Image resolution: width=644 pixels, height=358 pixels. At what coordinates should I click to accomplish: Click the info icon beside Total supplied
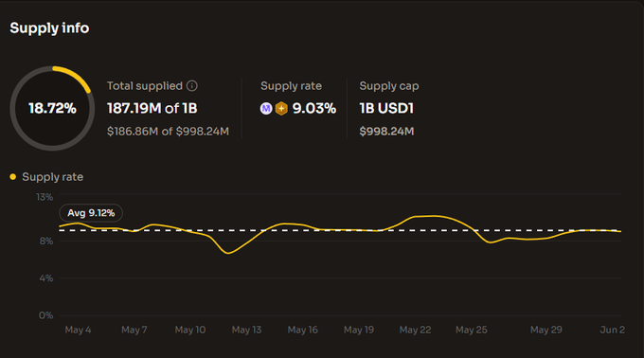click(192, 85)
